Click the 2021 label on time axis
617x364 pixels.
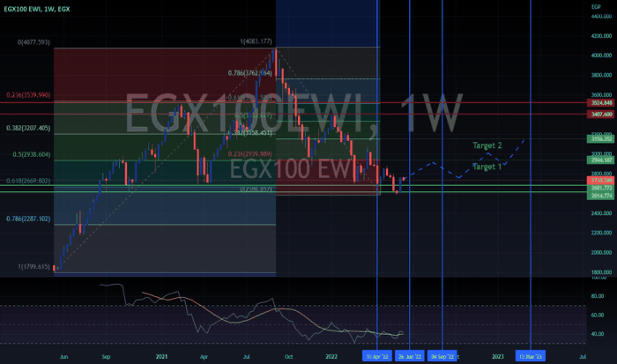click(161, 357)
